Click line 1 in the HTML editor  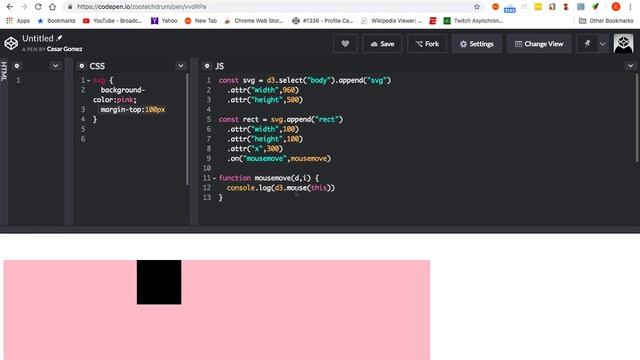coord(37,80)
